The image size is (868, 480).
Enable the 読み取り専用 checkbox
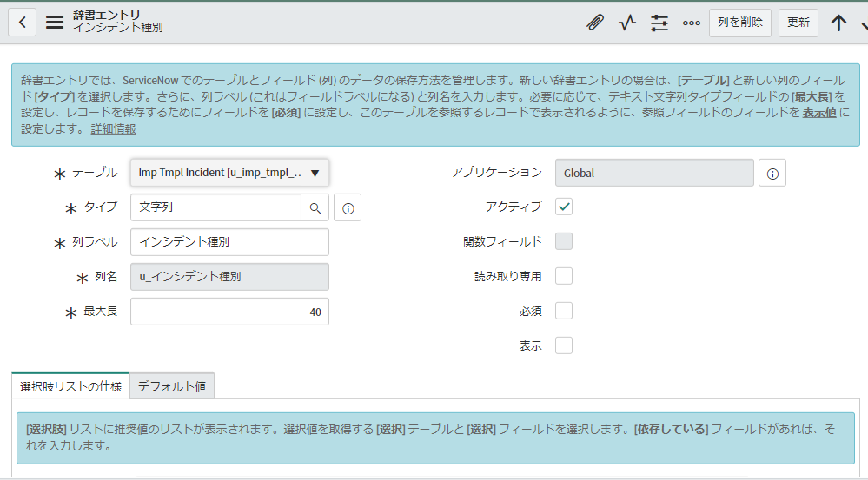pyautogui.click(x=564, y=276)
